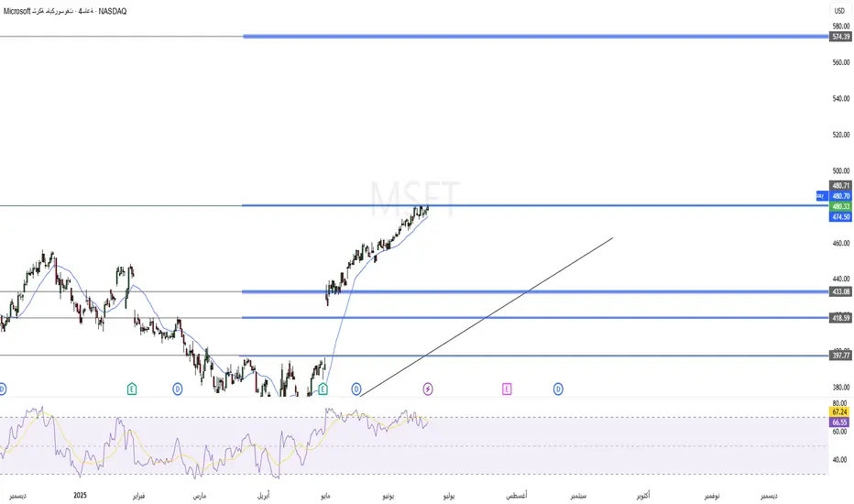Image resolution: width=854 pixels, height=504 pixels.
Task: Click the 560.00 price scale value
Action: [841, 62]
